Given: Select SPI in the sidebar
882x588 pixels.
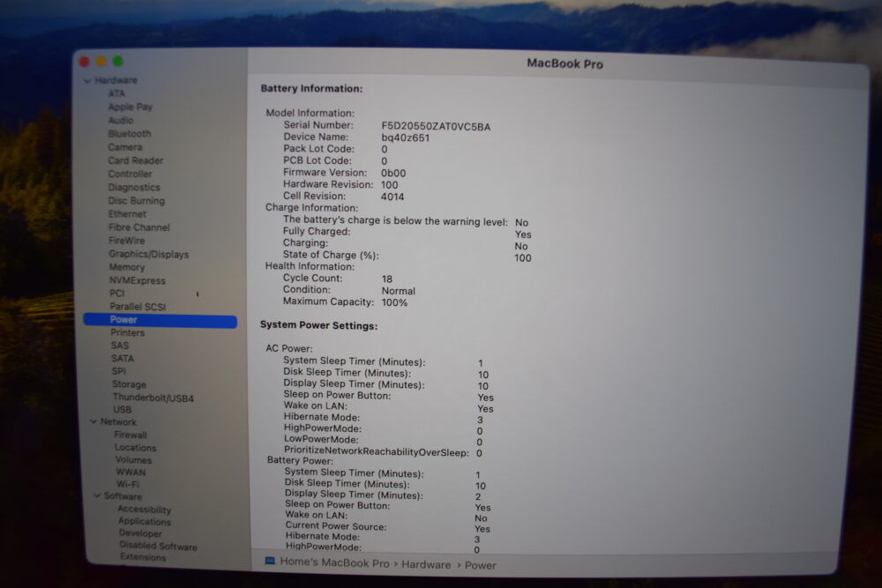Looking at the screenshot, I should click(119, 371).
